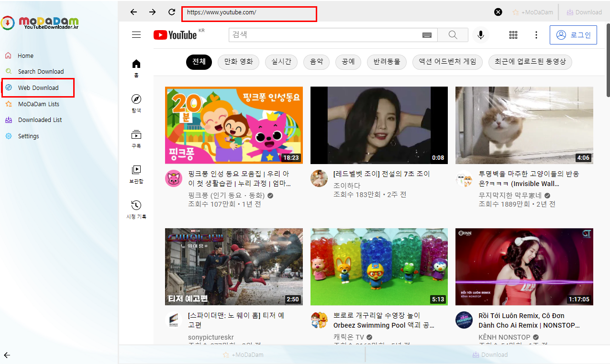
Task: Select Web Download menu item
Action: coord(38,88)
